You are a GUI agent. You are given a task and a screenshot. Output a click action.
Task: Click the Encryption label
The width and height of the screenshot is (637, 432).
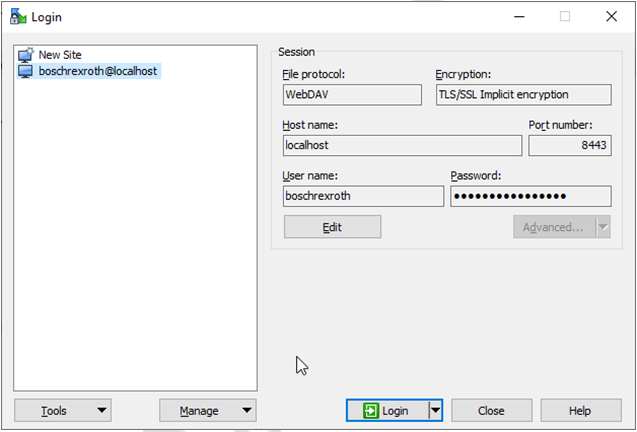coord(463,75)
